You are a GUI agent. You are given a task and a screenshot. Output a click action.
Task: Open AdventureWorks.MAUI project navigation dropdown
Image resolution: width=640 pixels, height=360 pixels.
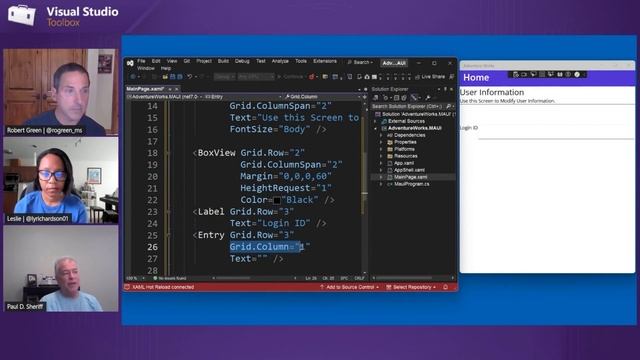click(164, 97)
